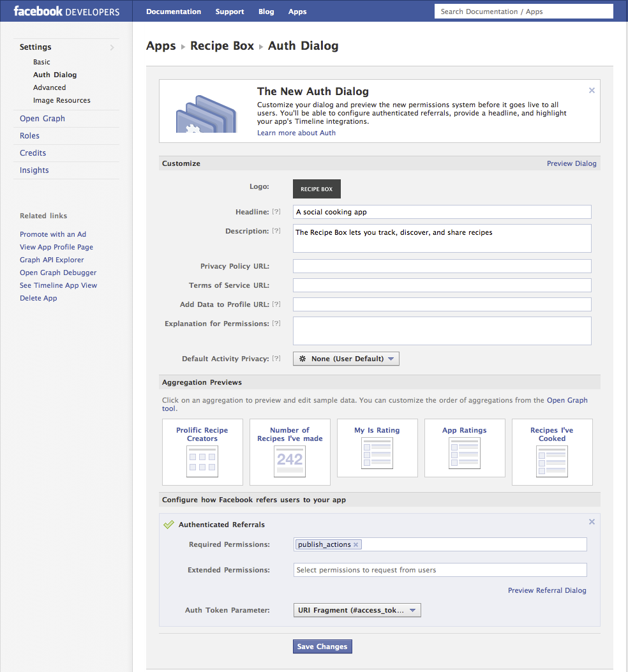Screen dimensions: 628x672
Task: Click the Explanation for Permissions text area
Action: click(442, 331)
